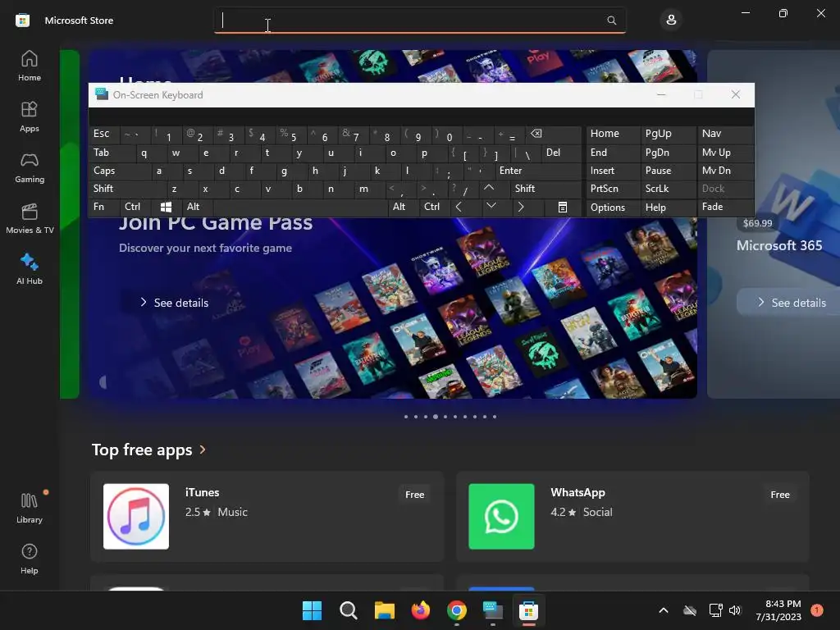Toggle the Caps lock key
840x630 pixels.
pyautogui.click(x=120, y=171)
